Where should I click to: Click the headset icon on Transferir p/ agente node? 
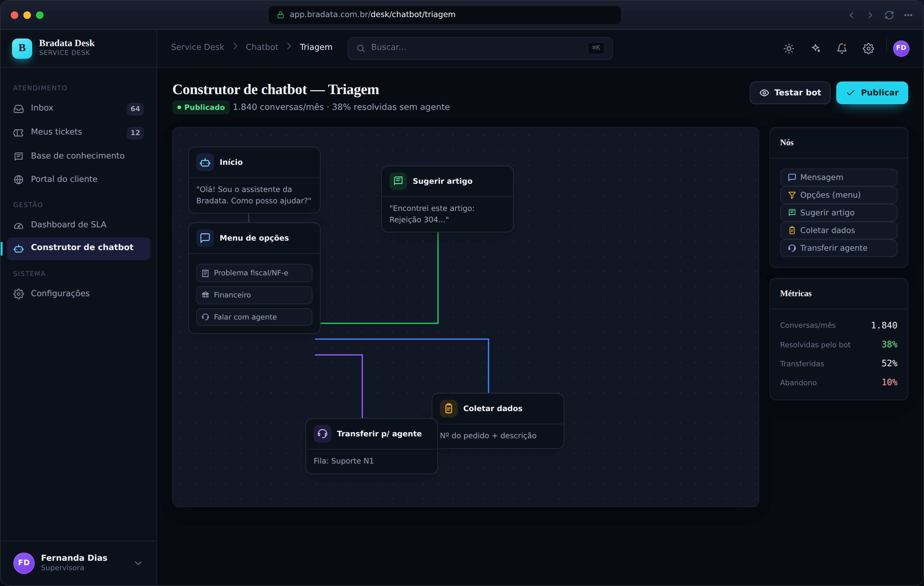click(322, 434)
